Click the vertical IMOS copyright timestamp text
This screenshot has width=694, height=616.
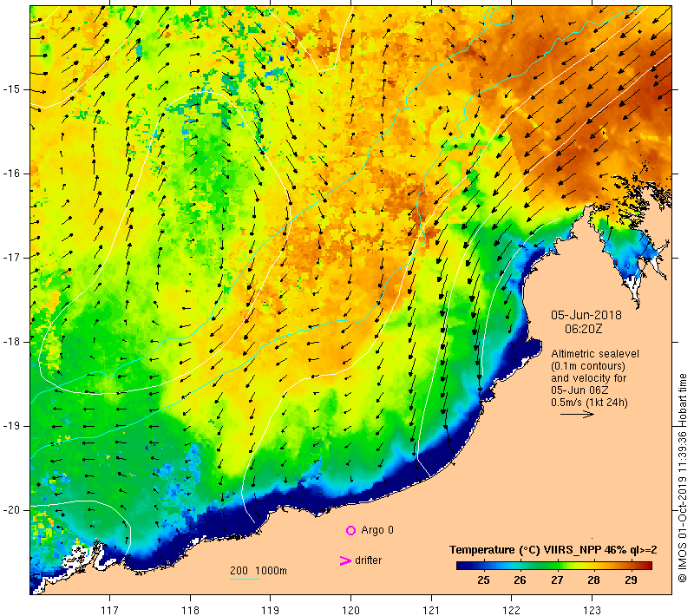682,479
